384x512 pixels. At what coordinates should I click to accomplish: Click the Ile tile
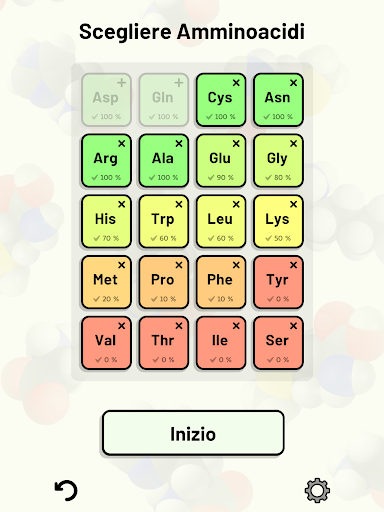point(221,343)
